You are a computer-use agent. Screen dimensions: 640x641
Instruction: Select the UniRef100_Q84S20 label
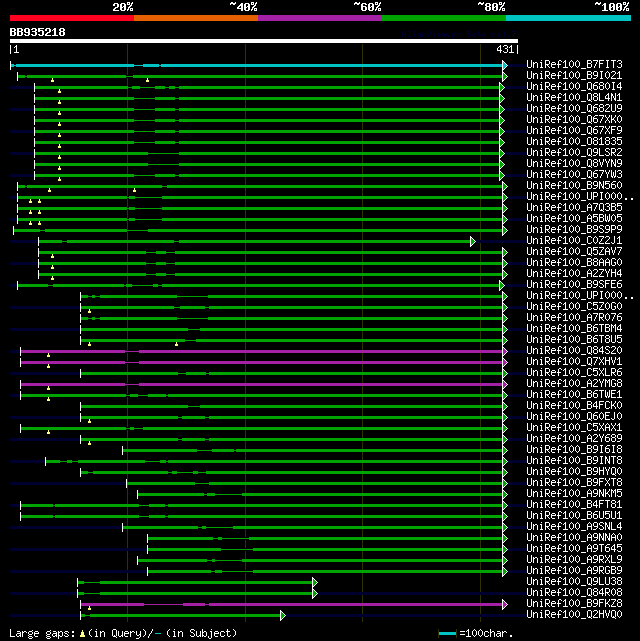point(574,350)
